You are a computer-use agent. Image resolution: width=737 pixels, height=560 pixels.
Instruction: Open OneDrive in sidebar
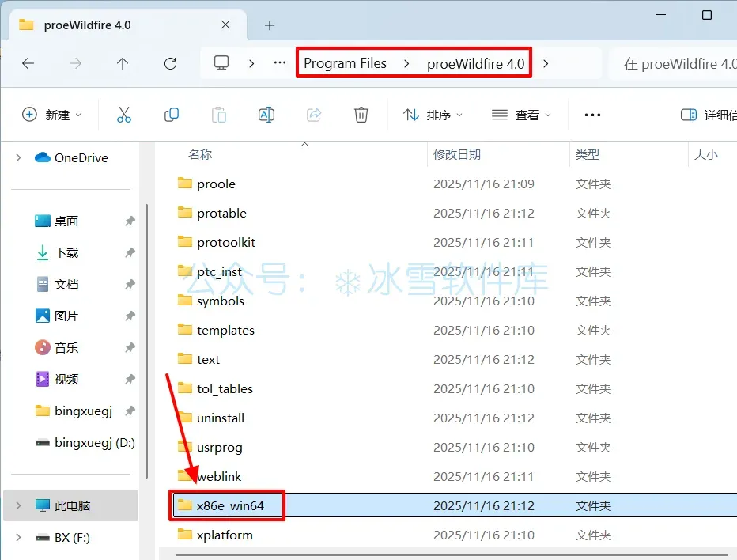71,158
